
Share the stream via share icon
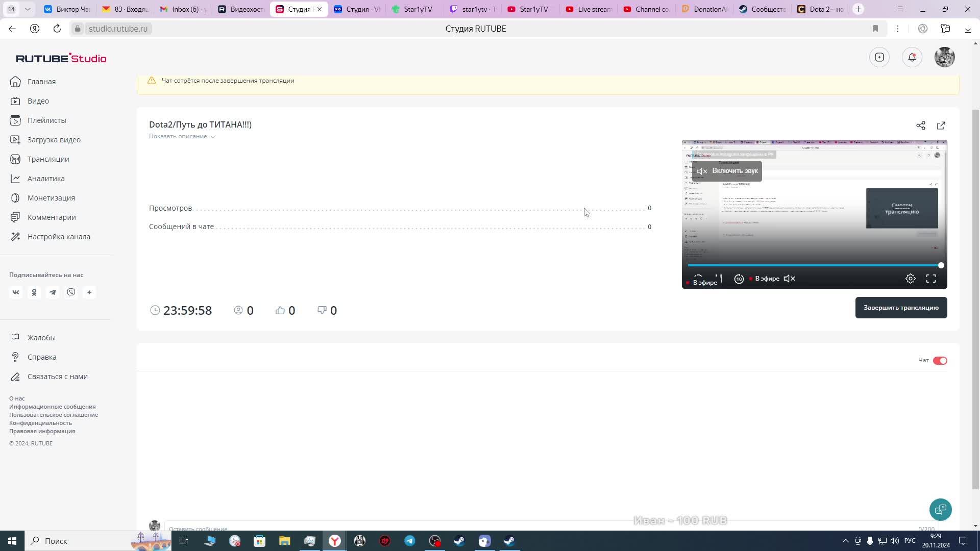pyautogui.click(x=921, y=126)
